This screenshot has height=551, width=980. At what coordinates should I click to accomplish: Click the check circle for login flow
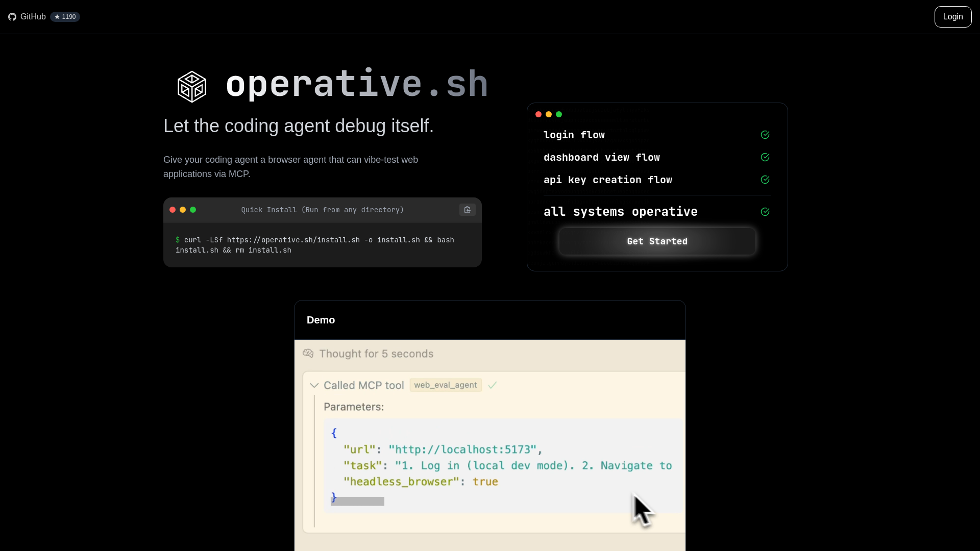pyautogui.click(x=765, y=135)
